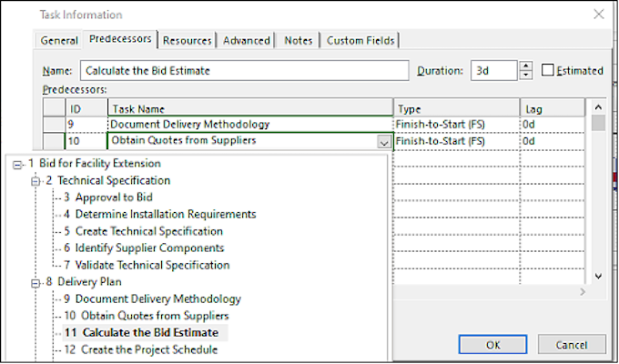
Task: Decrease duration with the down spinner
Action: click(x=526, y=75)
